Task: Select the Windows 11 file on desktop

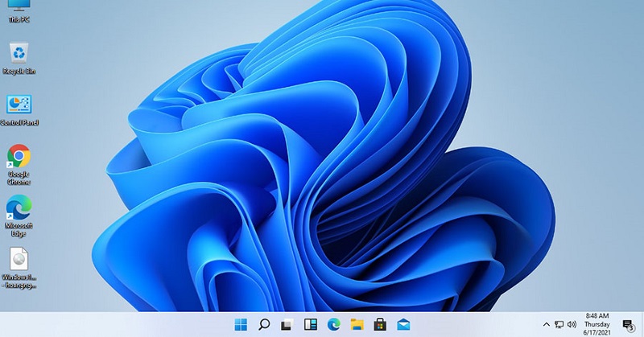Action: click(x=19, y=268)
